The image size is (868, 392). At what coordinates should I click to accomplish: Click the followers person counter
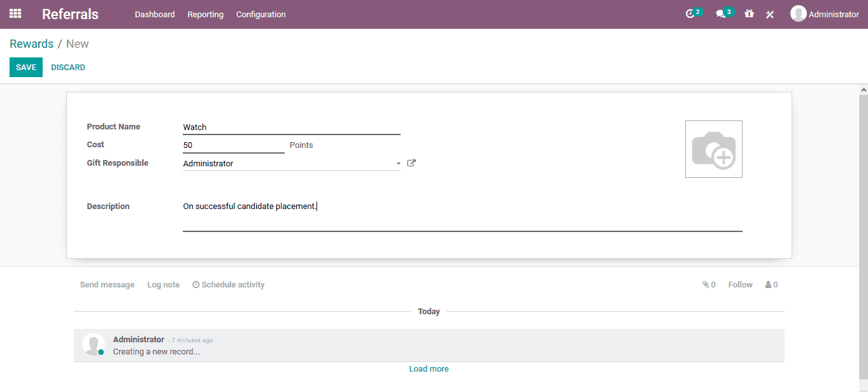(x=771, y=285)
